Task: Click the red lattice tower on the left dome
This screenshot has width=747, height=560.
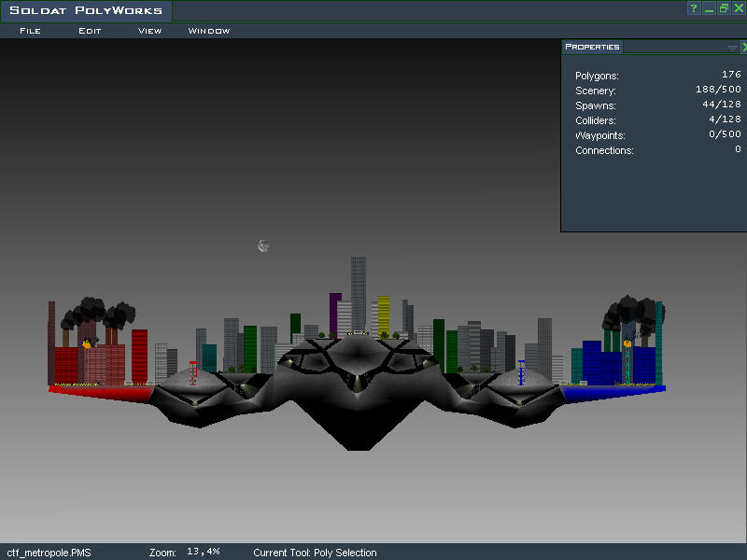Action: (x=193, y=373)
